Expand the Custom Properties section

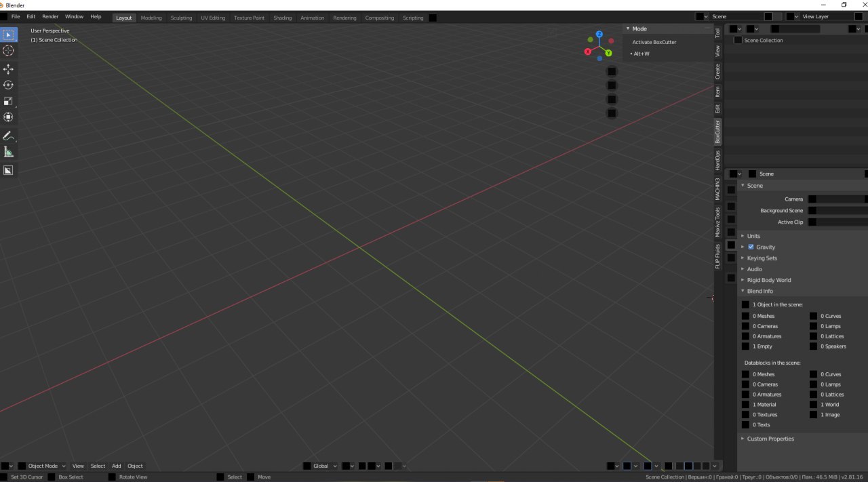pos(743,439)
